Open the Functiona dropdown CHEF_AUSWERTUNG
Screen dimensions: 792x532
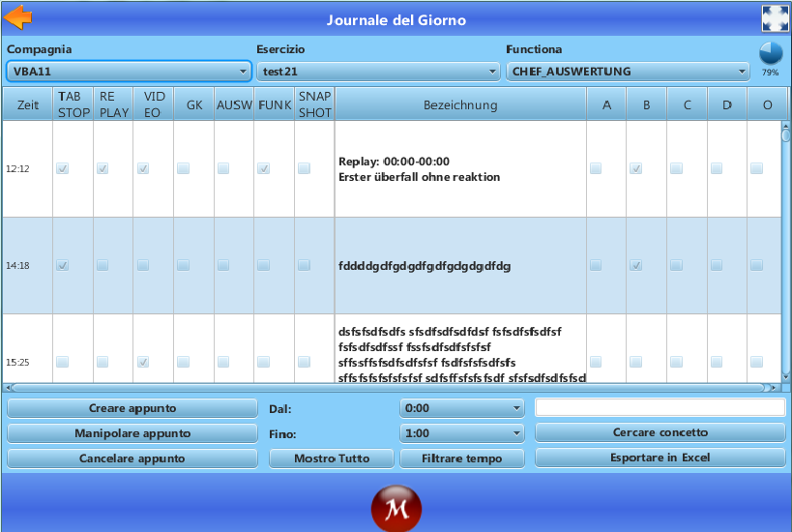(628, 72)
